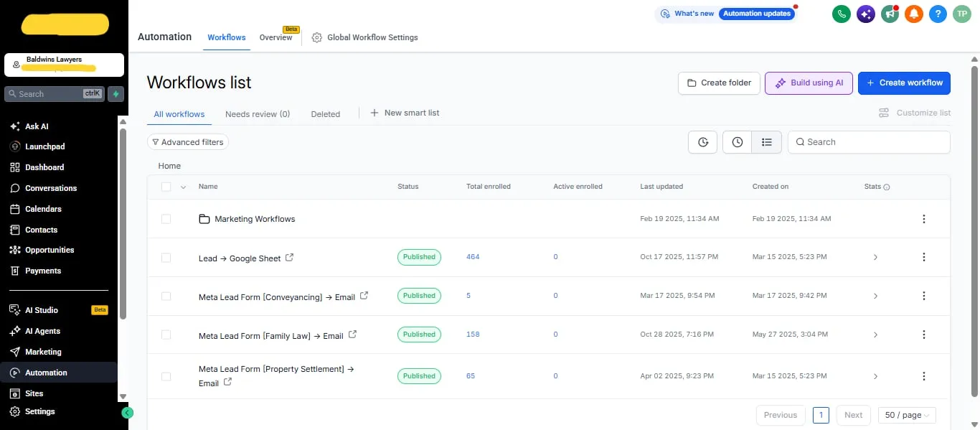This screenshot has width=980, height=430.
Task: Open external link for Lead → Google Sheet
Action: (x=289, y=258)
